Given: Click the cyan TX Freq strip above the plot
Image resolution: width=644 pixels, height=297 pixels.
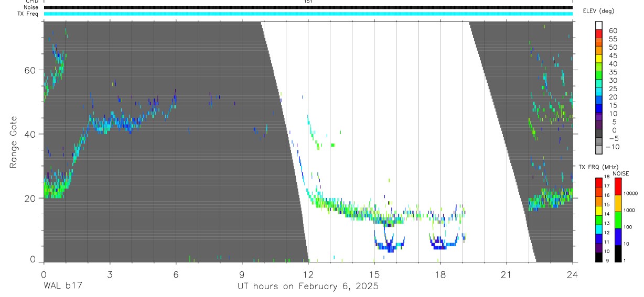Looking at the screenshot, I should (308, 14).
